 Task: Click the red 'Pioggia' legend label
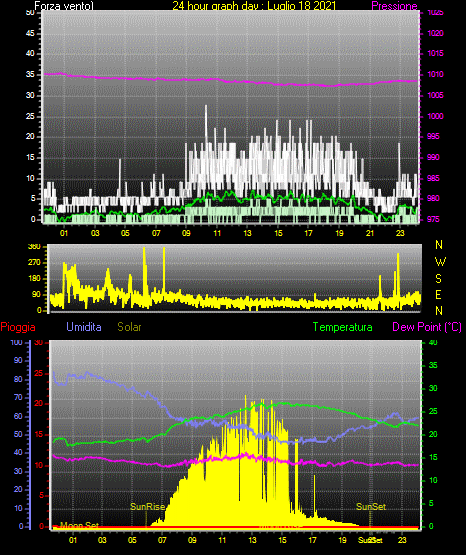coord(18,327)
